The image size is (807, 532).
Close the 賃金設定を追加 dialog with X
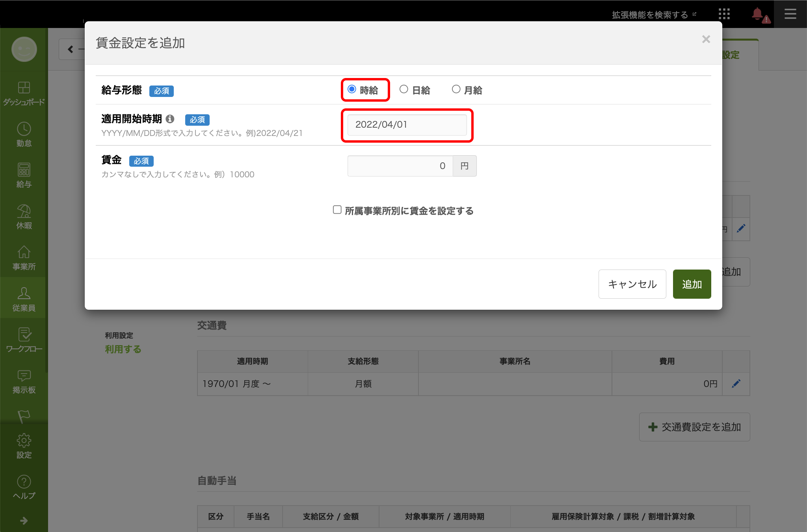point(706,39)
